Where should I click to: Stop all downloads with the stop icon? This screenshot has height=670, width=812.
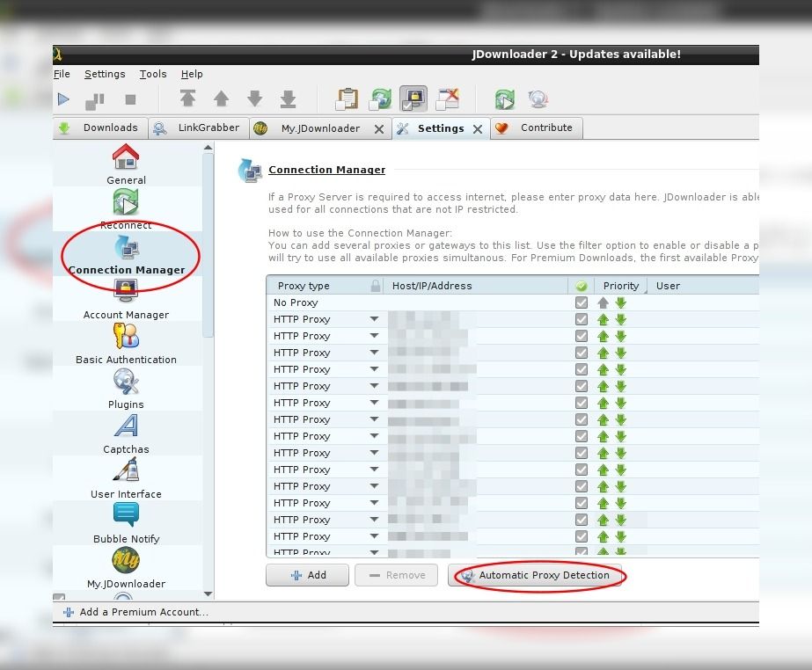130,99
